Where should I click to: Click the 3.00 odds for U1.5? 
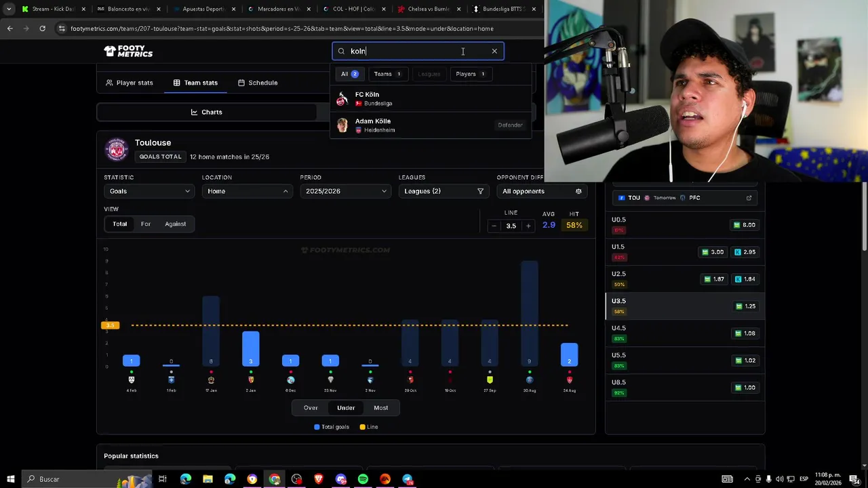coord(712,252)
